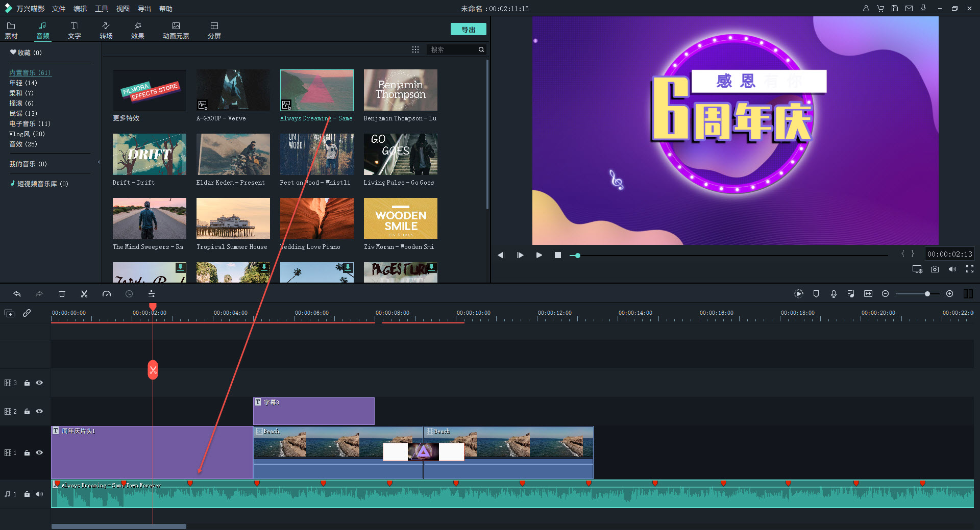Click the 导出 export button
The height and width of the screenshot is (530, 980).
coord(468,29)
